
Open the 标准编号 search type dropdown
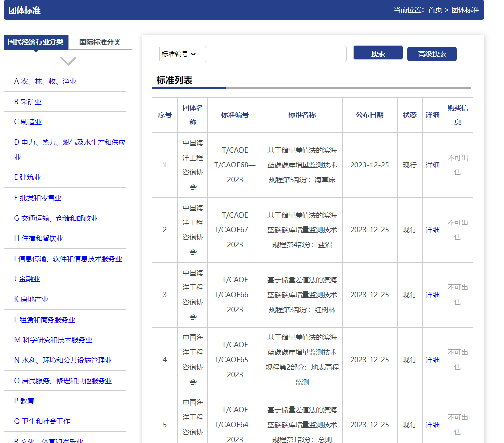[178, 54]
